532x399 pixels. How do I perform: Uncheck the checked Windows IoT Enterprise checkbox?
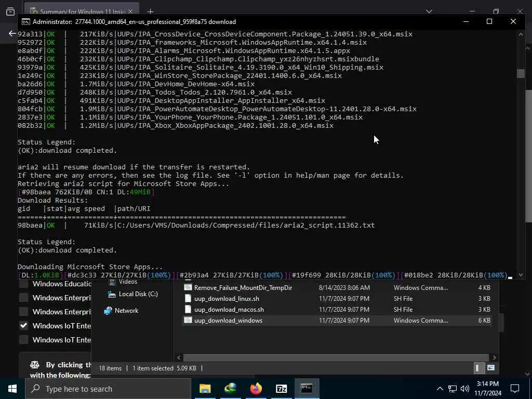pyautogui.click(x=23, y=325)
